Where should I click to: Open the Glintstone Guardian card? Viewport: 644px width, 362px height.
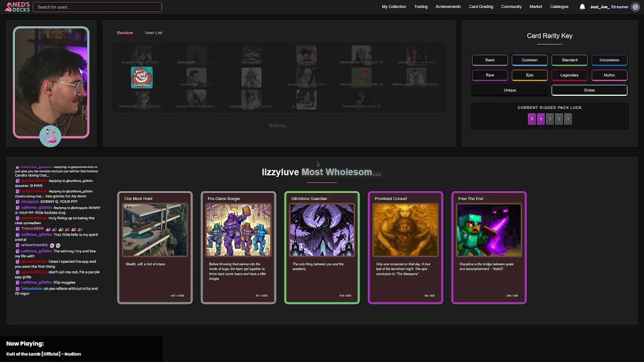click(x=322, y=248)
